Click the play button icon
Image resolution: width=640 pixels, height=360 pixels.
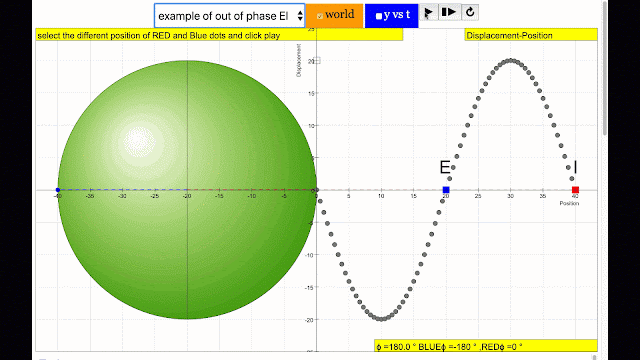coord(428,13)
